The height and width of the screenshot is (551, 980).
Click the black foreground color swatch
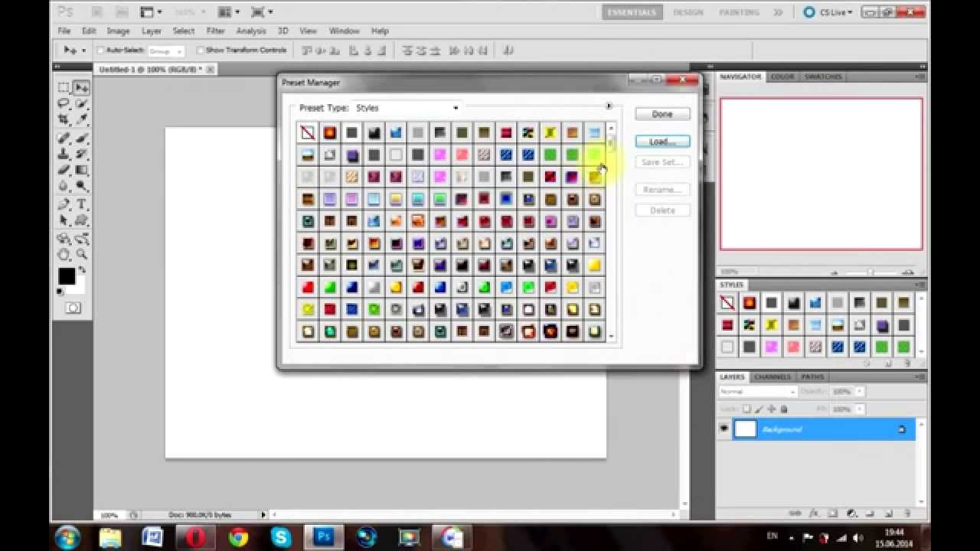[x=67, y=276]
